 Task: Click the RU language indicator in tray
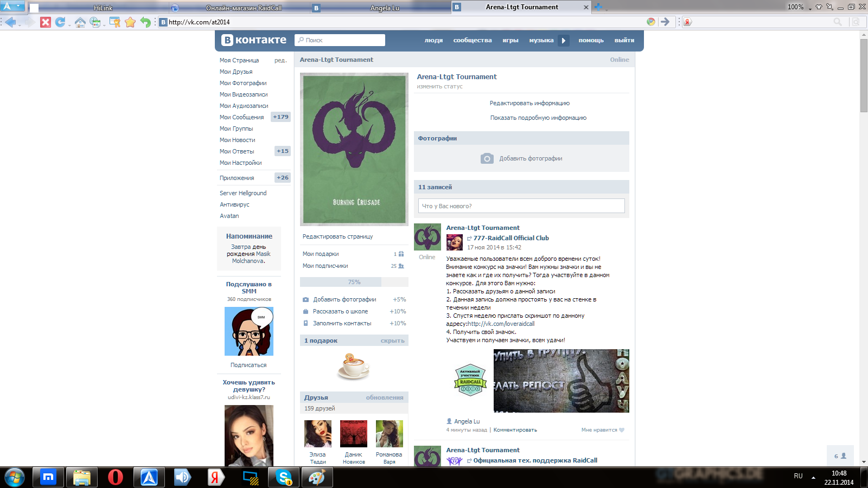798,476
